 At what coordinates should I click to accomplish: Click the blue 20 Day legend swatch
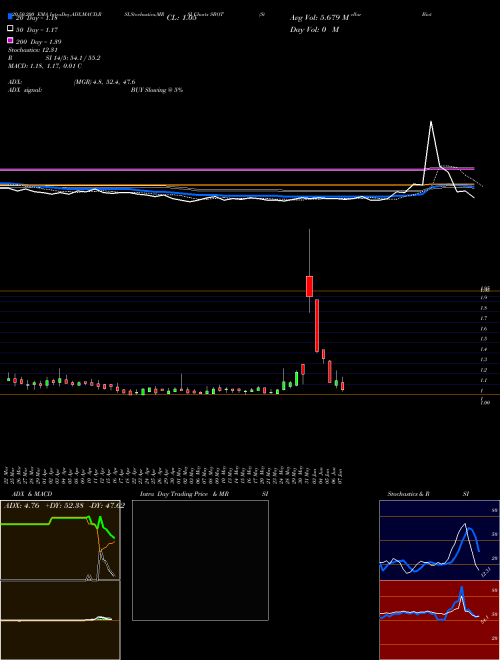pos(10,16)
